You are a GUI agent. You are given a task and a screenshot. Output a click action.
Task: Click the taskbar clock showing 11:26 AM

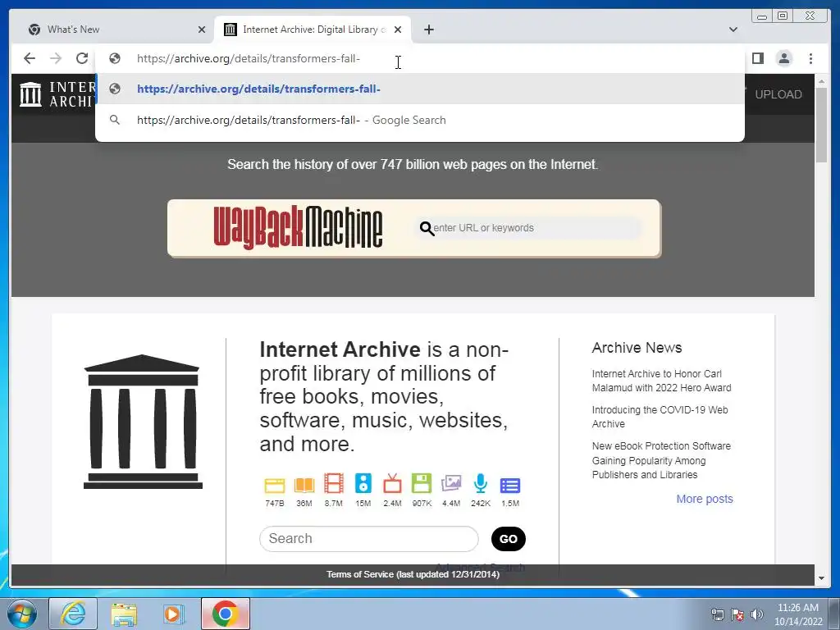797,614
